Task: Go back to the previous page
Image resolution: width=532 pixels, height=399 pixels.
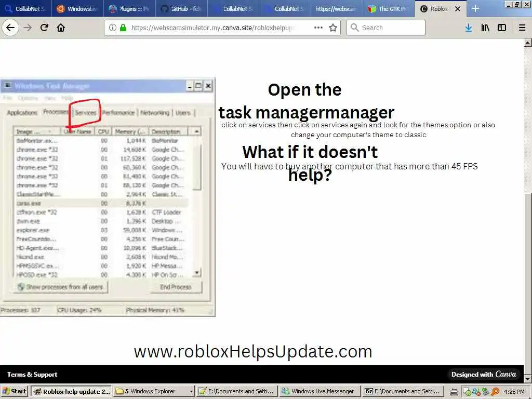Action: pos(10,28)
